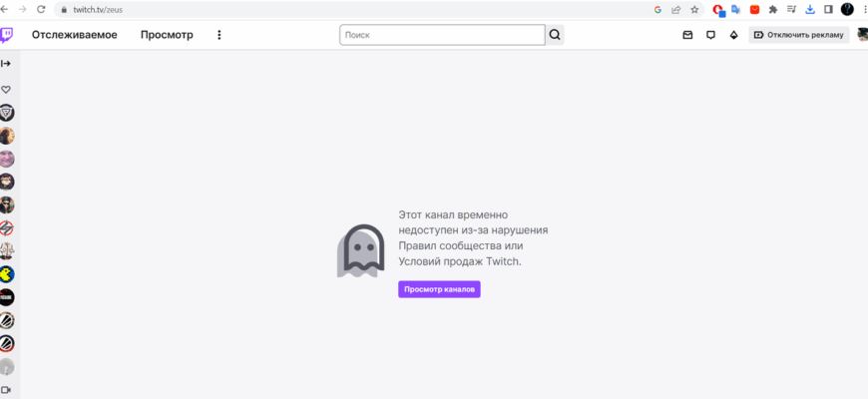Bookmark this page with the star icon
Screen dimensions: 868x399
click(x=694, y=9)
